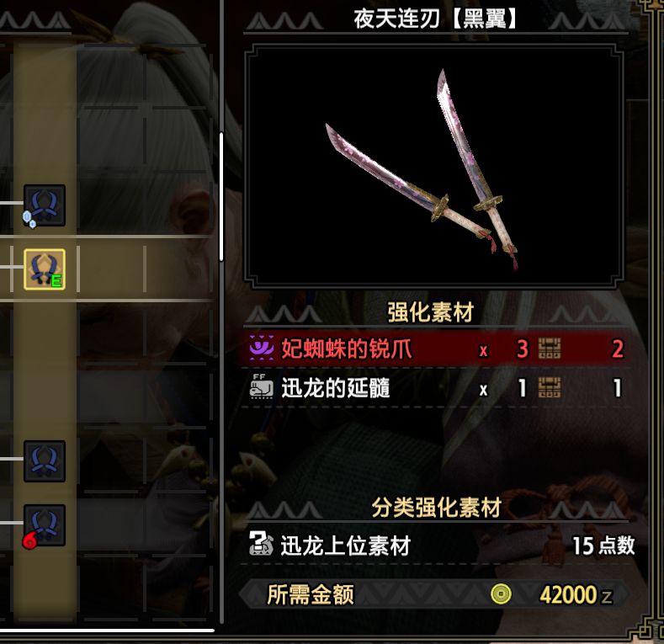This screenshot has width=664, height=644.
Task: Click the horizontal scrollbar below weapon tree
Action: 107,631
